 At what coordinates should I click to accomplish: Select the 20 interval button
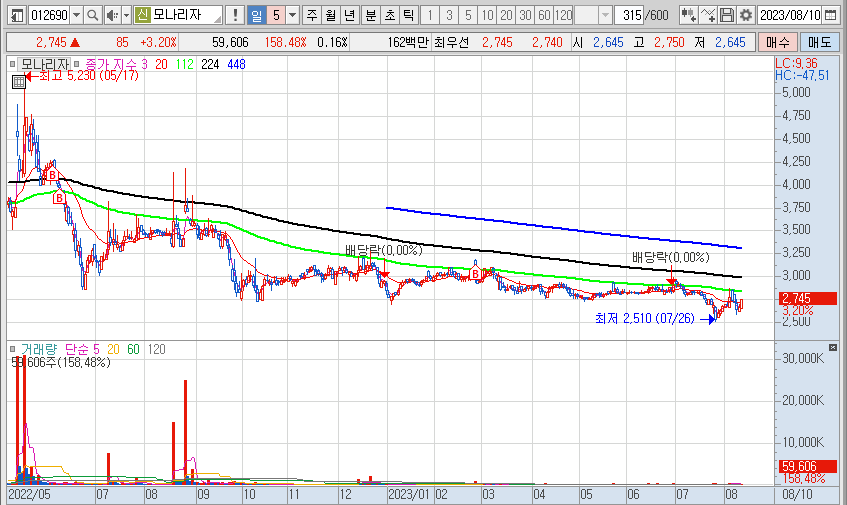(506, 15)
